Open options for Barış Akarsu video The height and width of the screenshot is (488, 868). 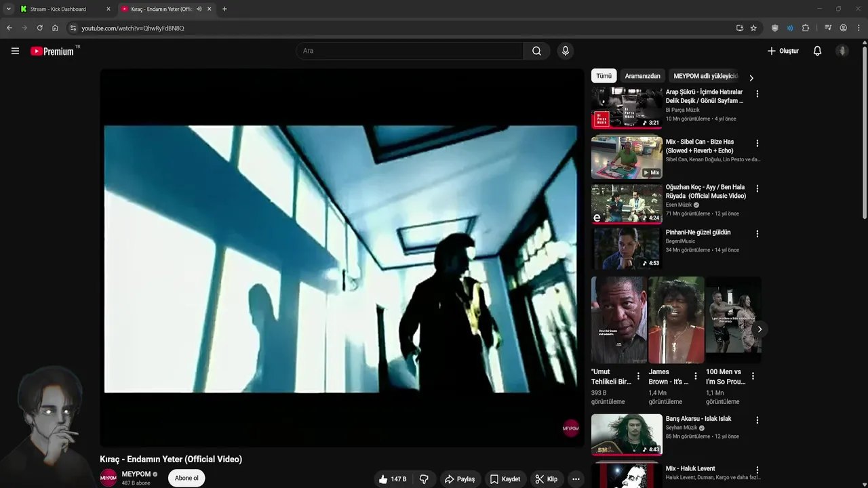(757, 420)
